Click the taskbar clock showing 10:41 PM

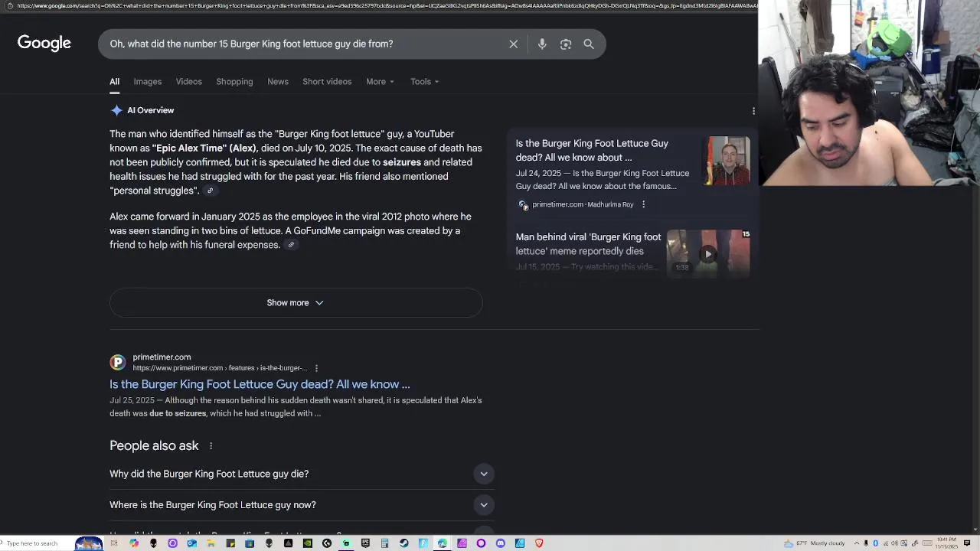(946, 543)
